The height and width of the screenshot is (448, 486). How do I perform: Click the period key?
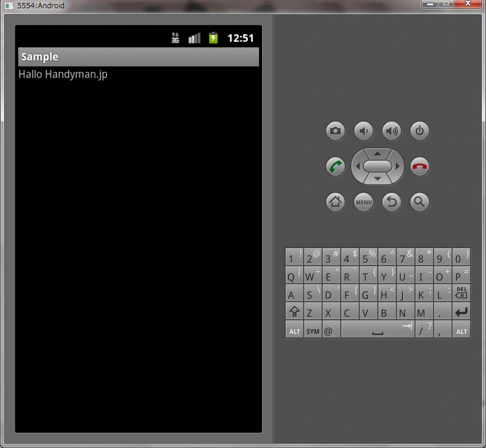(x=443, y=311)
